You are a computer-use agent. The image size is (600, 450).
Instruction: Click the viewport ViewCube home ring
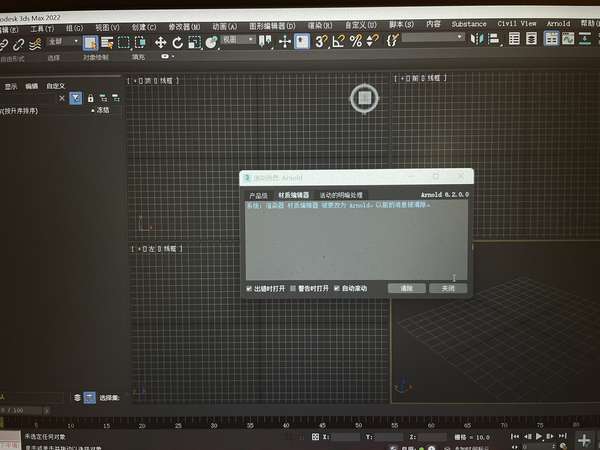(364, 98)
